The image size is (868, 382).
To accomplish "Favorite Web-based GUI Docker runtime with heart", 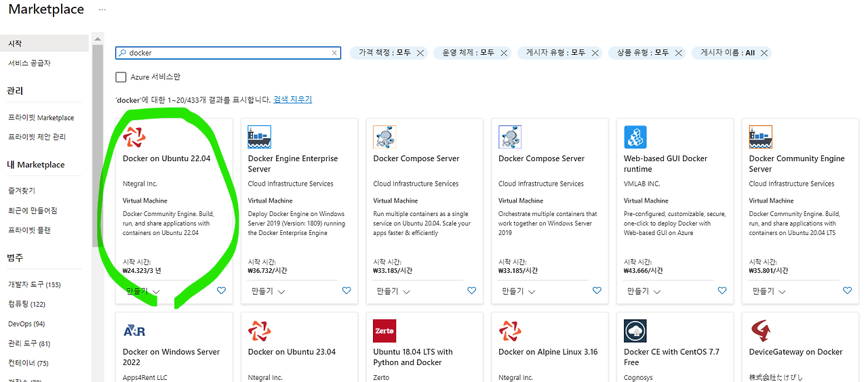I will (x=722, y=291).
